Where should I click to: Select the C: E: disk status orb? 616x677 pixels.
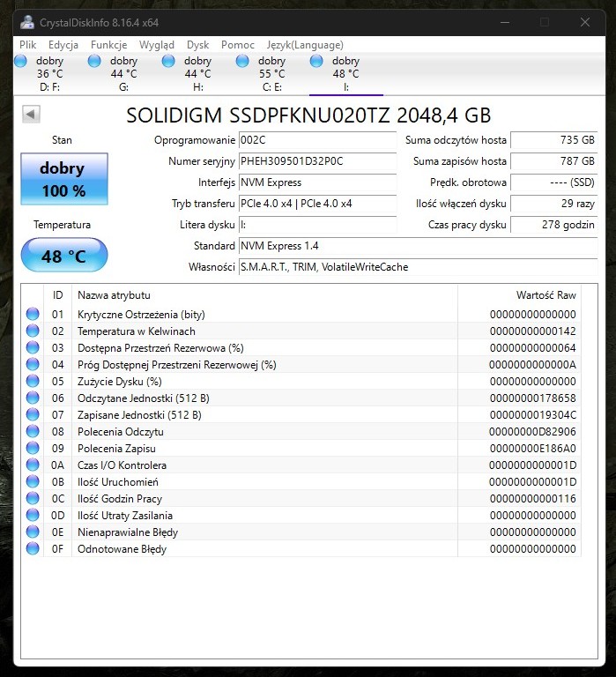click(x=243, y=61)
